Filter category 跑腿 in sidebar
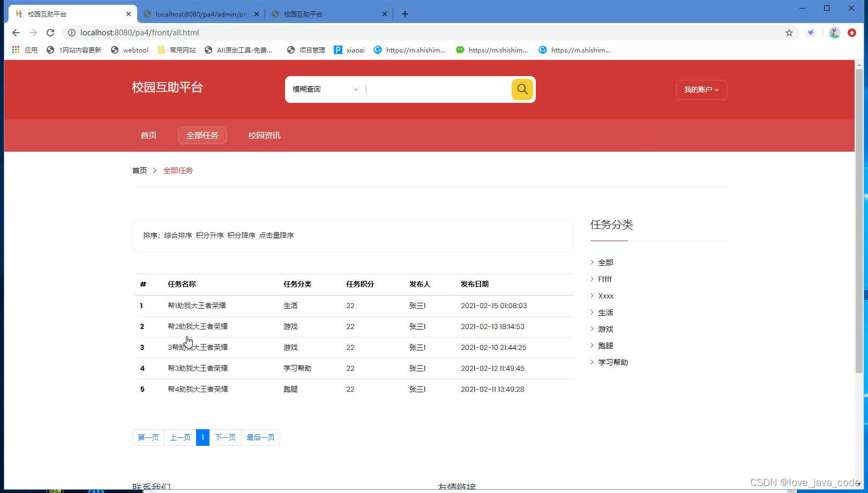Image resolution: width=868 pixels, height=493 pixels. click(x=605, y=346)
